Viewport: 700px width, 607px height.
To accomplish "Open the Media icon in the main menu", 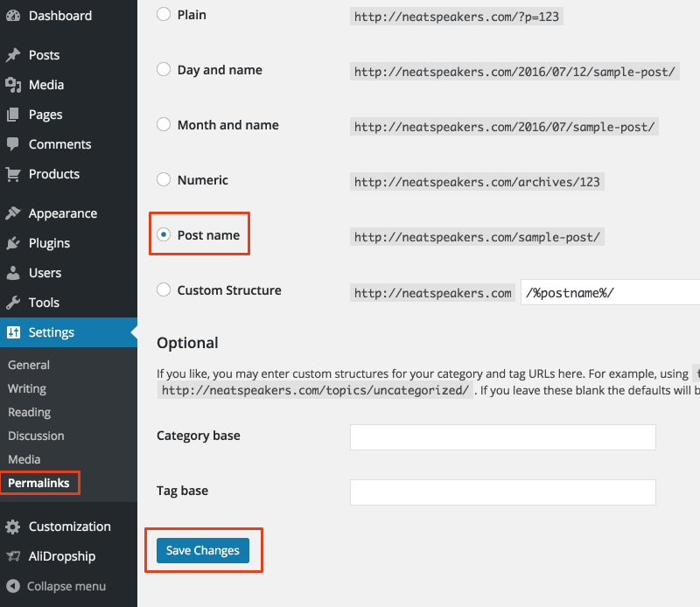I will (x=13, y=85).
